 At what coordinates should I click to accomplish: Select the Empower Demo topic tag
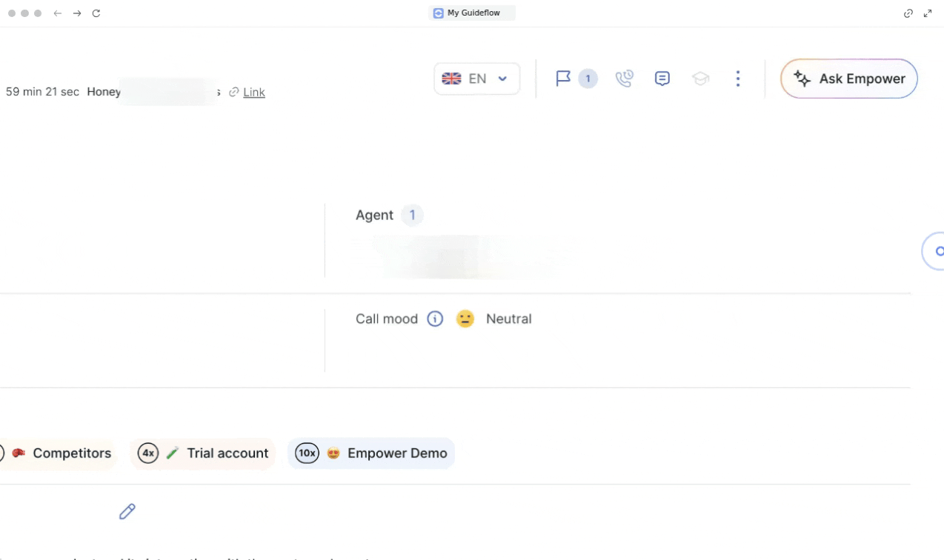(x=371, y=453)
